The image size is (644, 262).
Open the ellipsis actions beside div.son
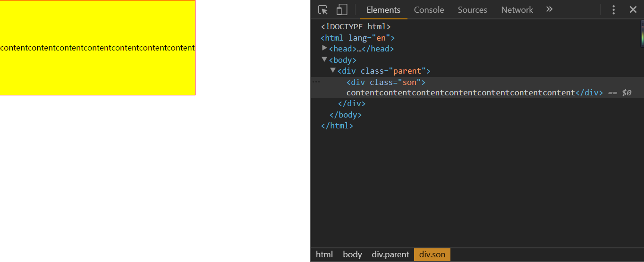click(x=316, y=82)
